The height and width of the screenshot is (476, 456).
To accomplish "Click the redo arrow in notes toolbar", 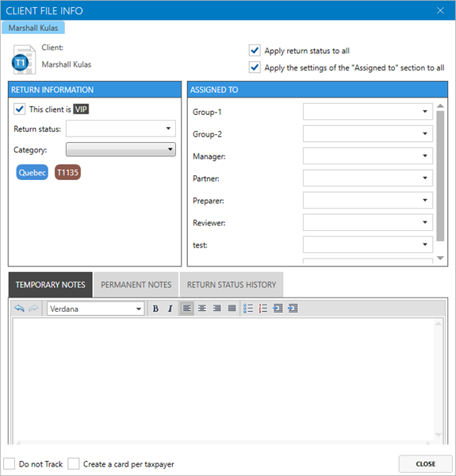I will coord(33,309).
